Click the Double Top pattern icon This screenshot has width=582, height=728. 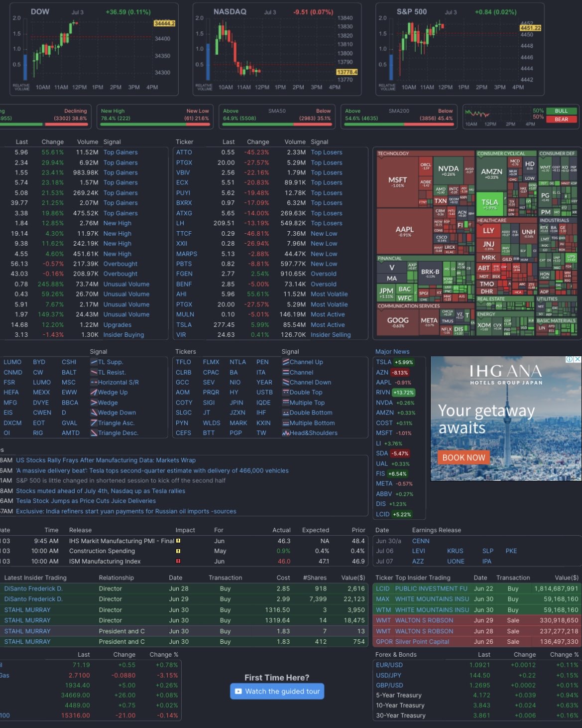pos(286,392)
